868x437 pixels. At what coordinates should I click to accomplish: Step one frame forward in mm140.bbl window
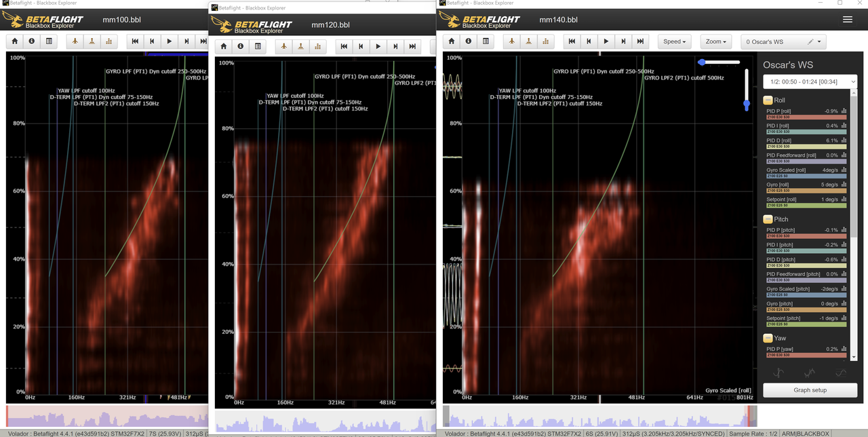pos(623,41)
